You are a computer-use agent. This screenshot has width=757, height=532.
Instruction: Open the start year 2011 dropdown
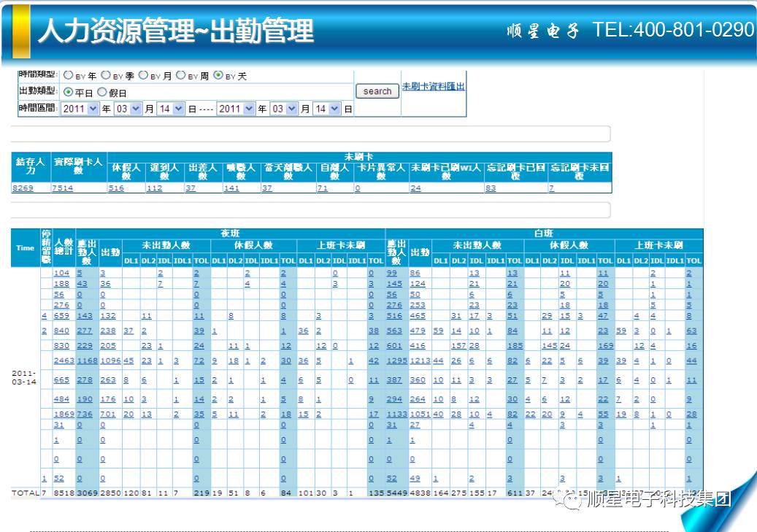80,109
